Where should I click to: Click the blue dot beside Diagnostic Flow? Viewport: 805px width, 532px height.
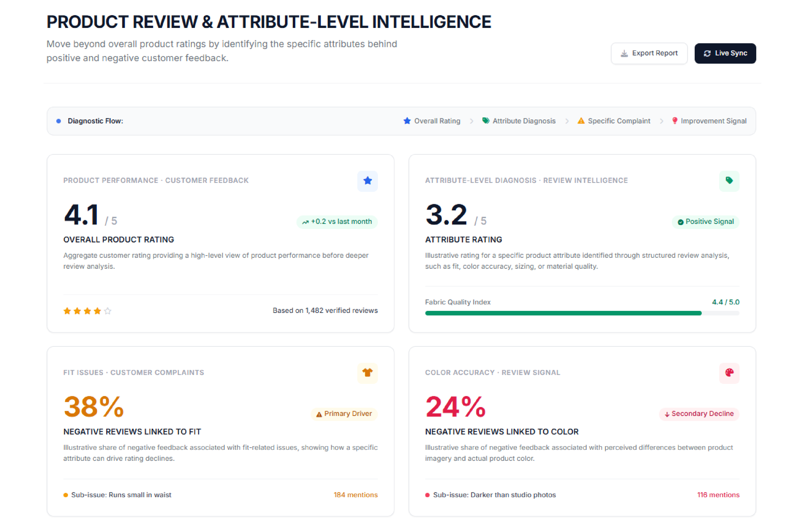[59, 121]
